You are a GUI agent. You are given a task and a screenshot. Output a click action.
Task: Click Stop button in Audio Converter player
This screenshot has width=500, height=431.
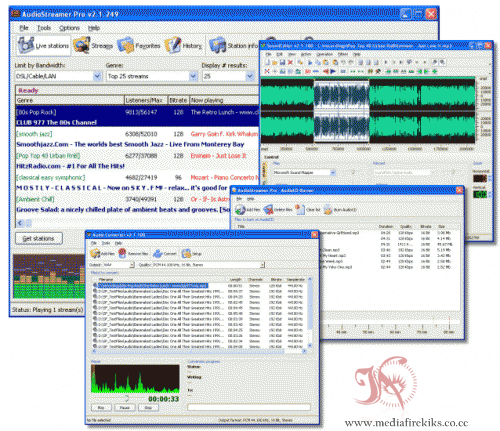(x=148, y=407)
